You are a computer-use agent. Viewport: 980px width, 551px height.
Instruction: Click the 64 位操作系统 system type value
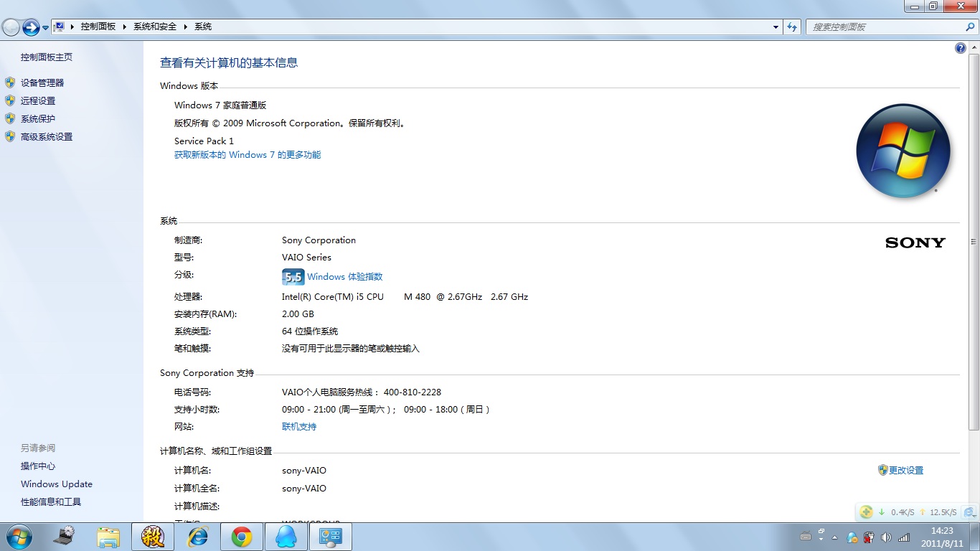tap(310, 331)
